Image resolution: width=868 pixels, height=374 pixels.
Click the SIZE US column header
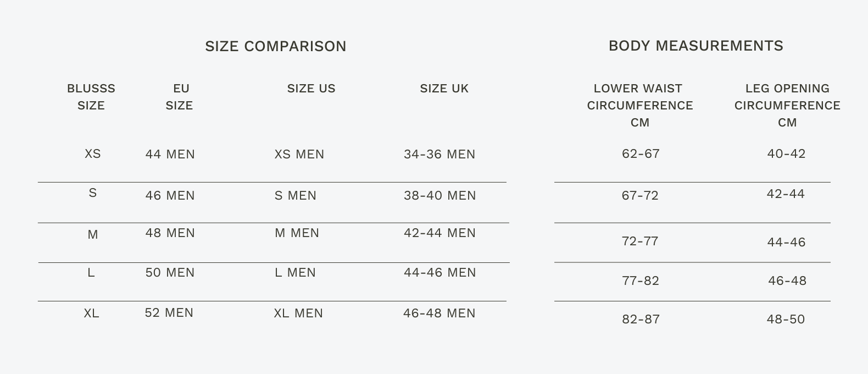(311, 89)
